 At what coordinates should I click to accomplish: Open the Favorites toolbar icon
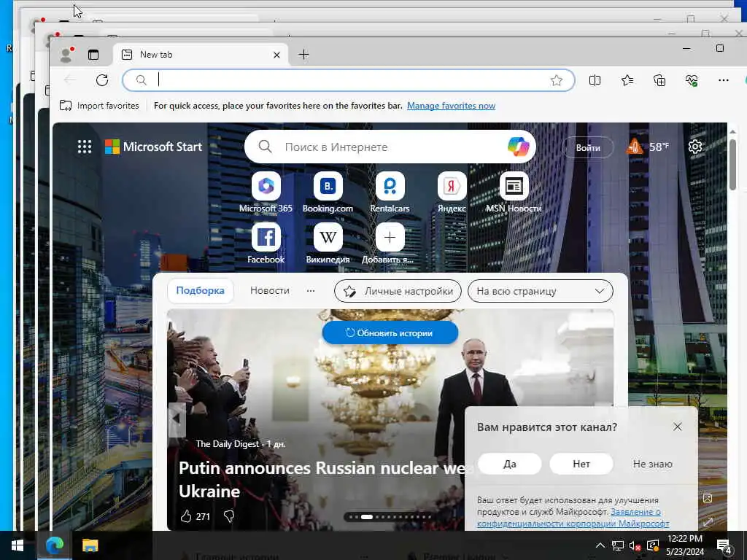pyautogui.click(x=627, y=80)
